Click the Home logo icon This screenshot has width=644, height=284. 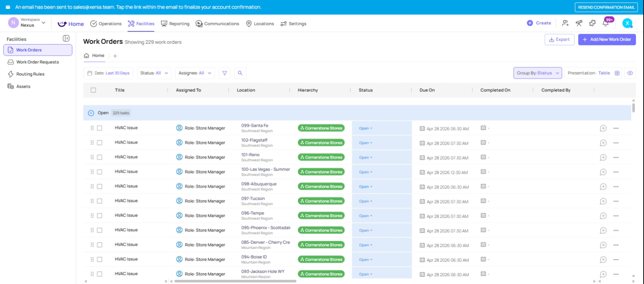pos(62,24)
